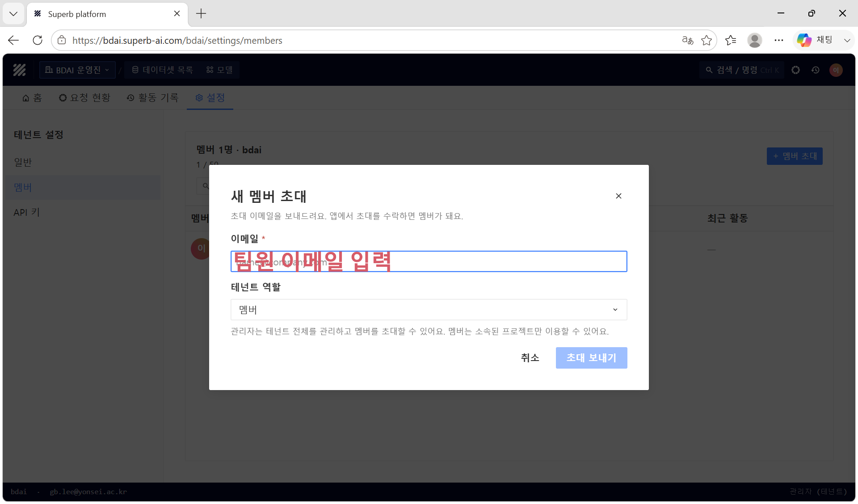Switch to the 활동 기록 tab
Viewport: 858px width, 504px height.
tap(152, 98)
